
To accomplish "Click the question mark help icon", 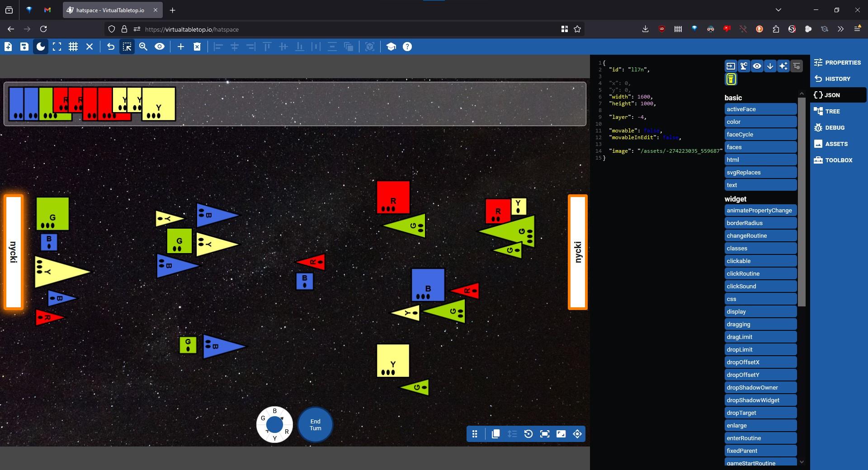I will [x=407, y=47].
